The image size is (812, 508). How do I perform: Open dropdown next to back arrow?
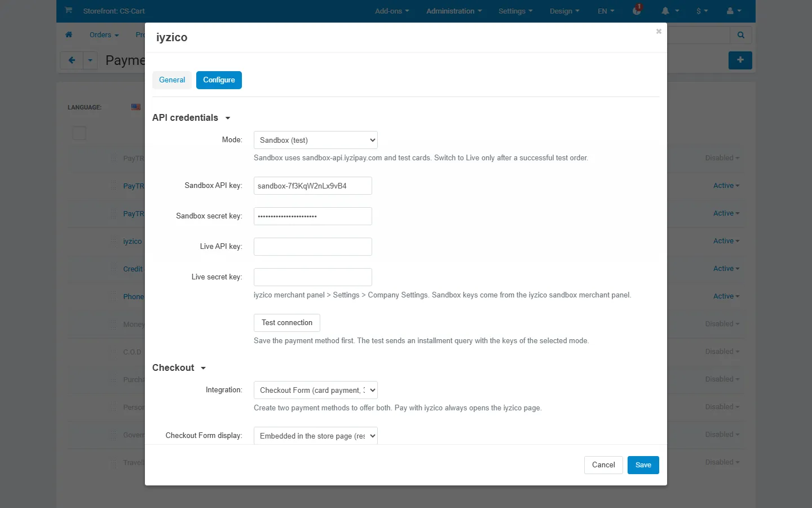(90, 60)
